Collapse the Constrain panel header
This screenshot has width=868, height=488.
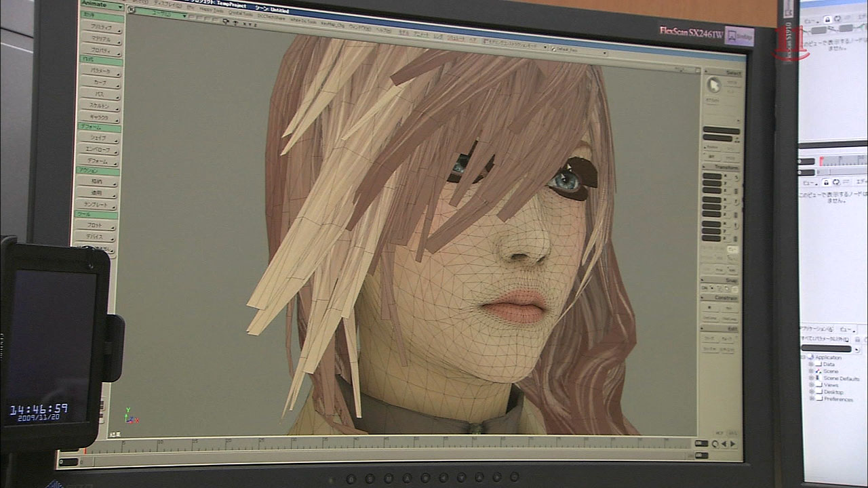pyautogui.click(x=719, y=298)
